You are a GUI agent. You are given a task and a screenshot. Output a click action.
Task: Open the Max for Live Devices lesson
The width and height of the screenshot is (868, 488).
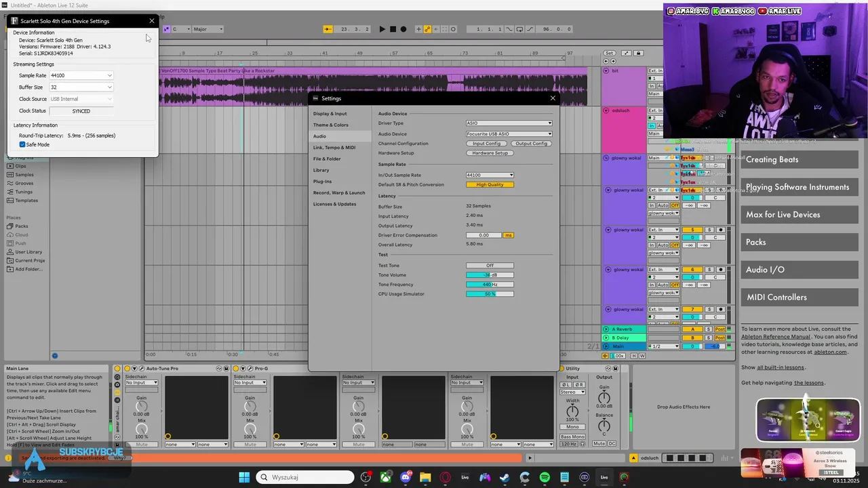(799, 215)
